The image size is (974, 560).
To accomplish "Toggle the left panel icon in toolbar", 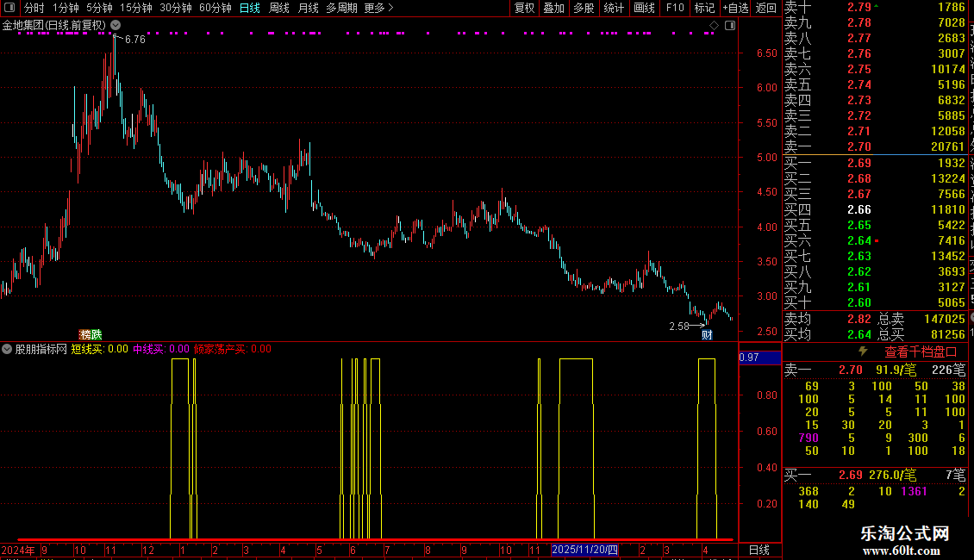I will click(9, 8).
